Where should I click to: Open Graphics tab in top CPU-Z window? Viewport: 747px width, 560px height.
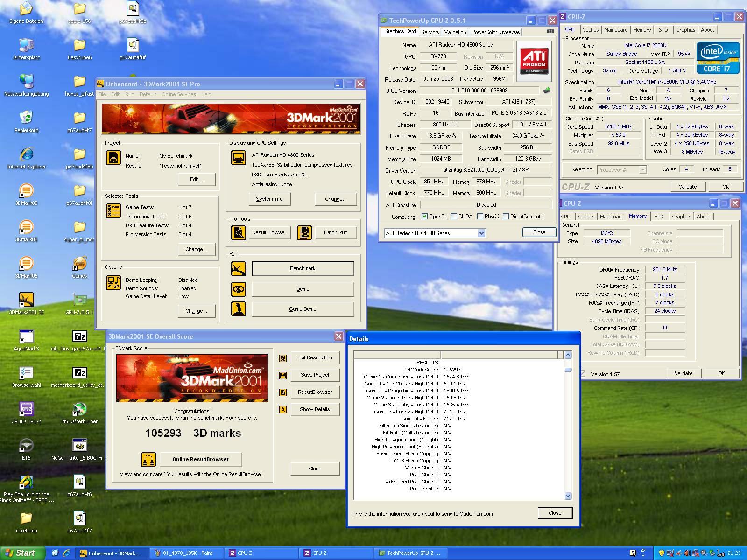pos(685,30)
